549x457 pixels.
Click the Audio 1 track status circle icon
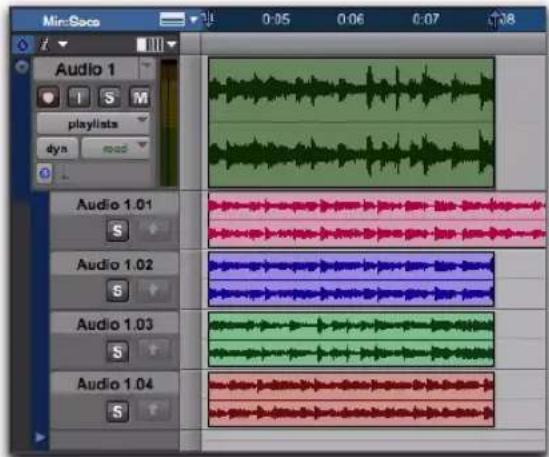click(22, 66)
